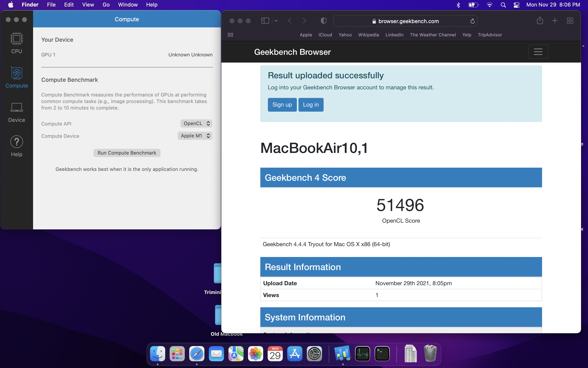
Task: Open Bluetooth status menu
Action: tap(458, 5)
